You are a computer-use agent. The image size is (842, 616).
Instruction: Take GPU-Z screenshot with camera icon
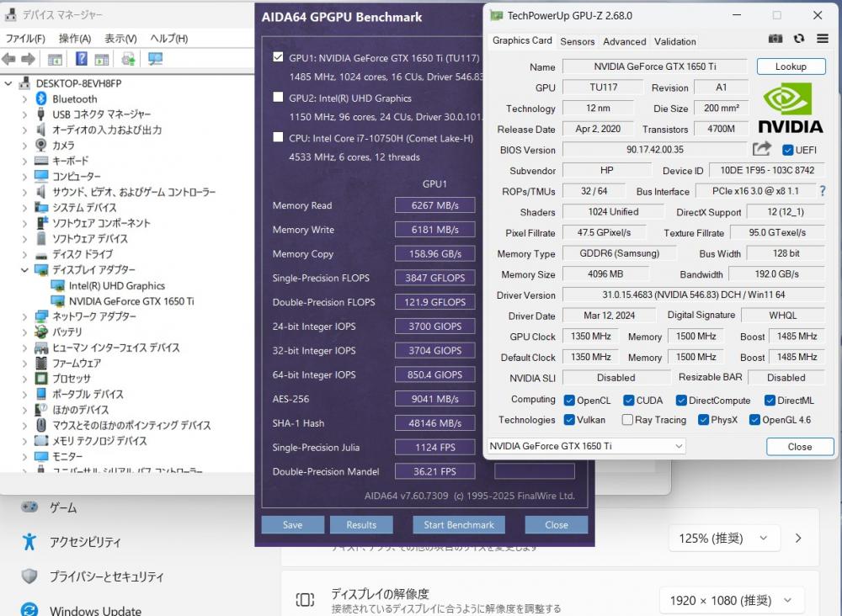[775, 39]
